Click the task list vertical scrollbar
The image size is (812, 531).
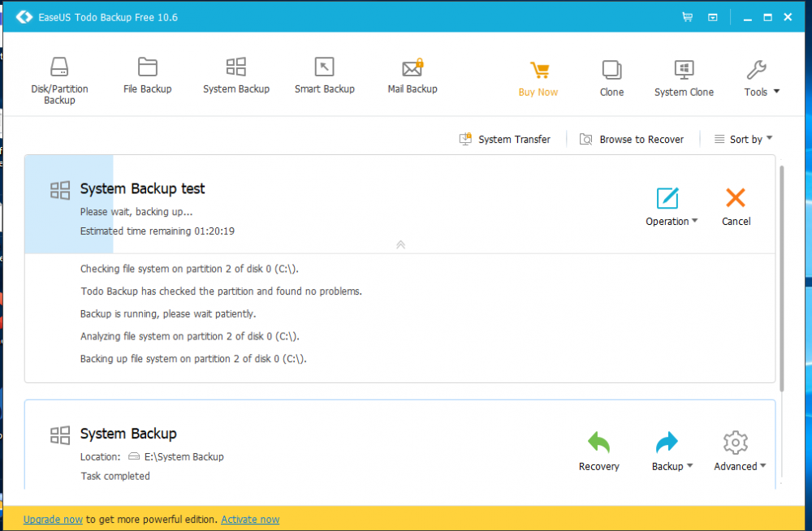click(781, 278)
